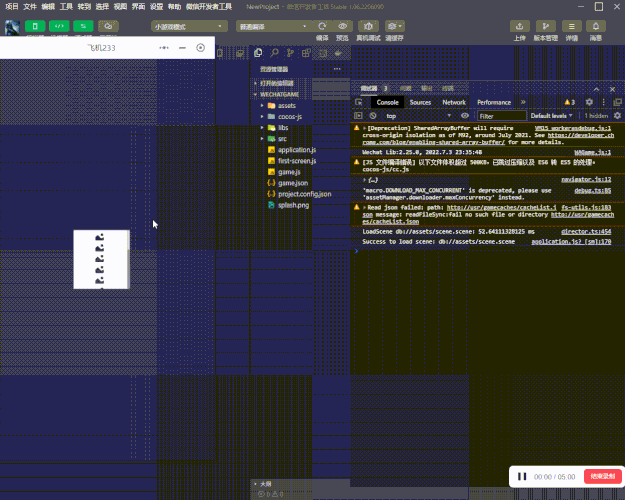Toggle the console sidebar icon
Screen dimensions: 625x500
(x=358, y=116)
